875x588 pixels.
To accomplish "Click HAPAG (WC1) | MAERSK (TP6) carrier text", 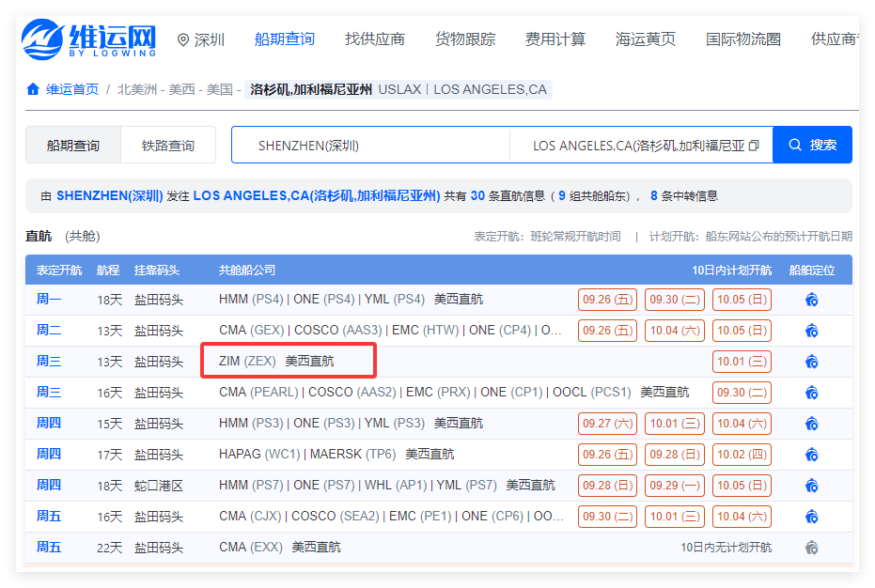I will point(307,454).
